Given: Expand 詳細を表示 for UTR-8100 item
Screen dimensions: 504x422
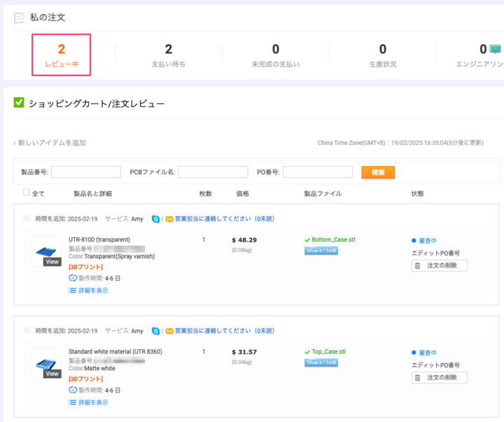Looking at the screenshot, I should pyautogui.click(x=88, y=290).
